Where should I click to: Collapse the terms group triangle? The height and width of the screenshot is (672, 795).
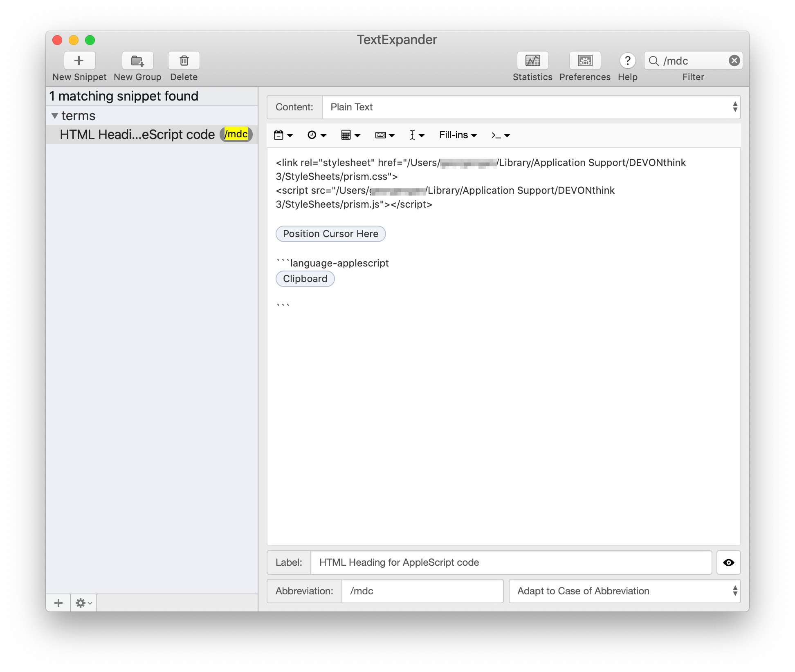point(55,116)
